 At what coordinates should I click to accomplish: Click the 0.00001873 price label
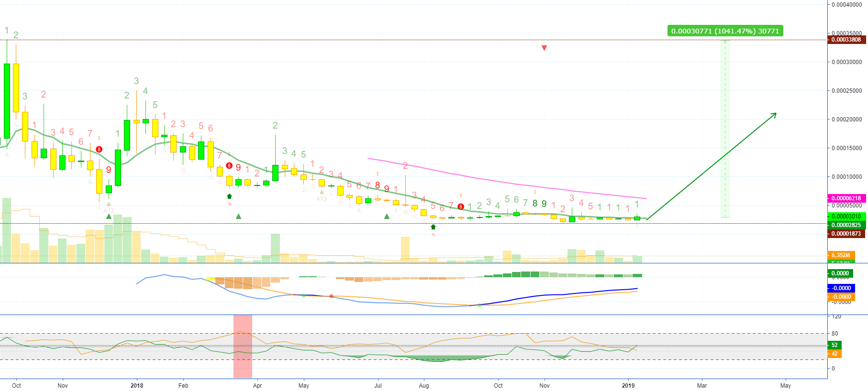click(x=846, y=234)
